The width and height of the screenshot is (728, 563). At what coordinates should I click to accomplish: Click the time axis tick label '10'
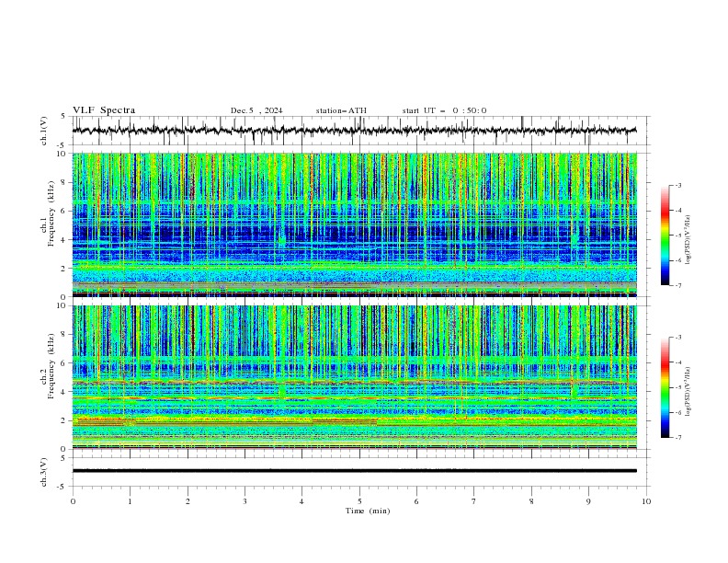coord(646,501)
